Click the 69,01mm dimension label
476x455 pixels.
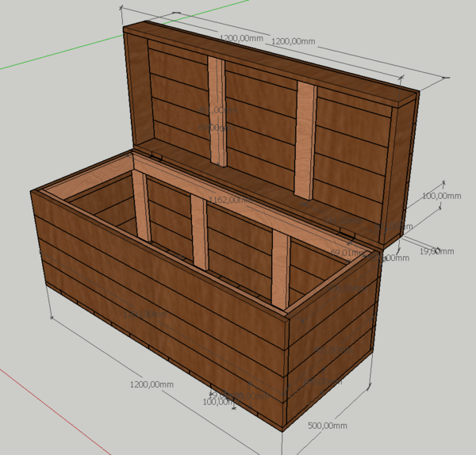click(x=347, y=254)
